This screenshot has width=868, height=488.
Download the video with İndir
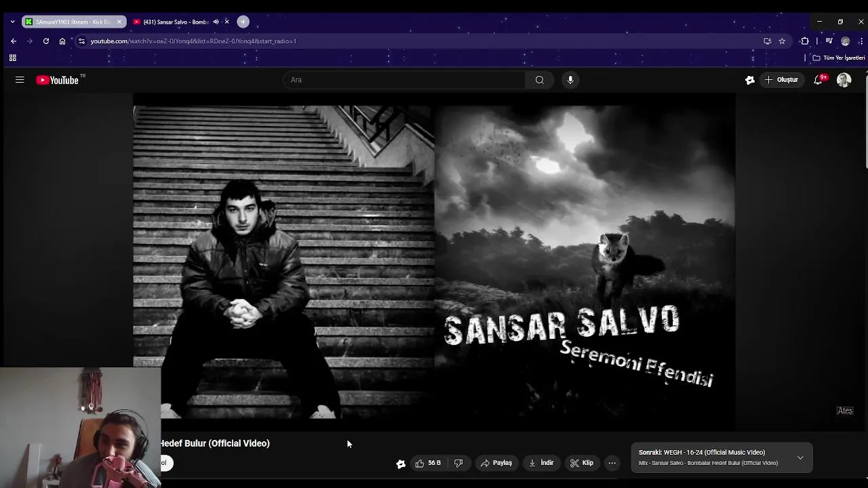(x=541, y=463)
